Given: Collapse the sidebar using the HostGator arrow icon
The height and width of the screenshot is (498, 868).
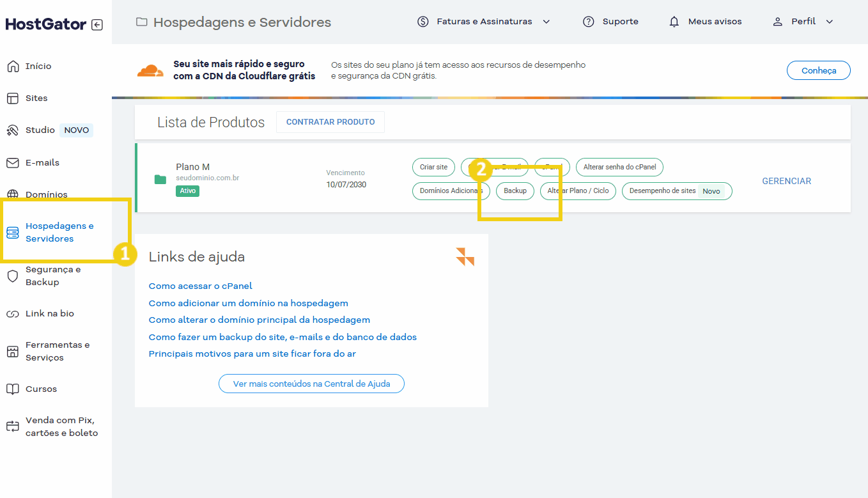Looking at the screenshot, I should pyautogui.click(x=97, y=25).
